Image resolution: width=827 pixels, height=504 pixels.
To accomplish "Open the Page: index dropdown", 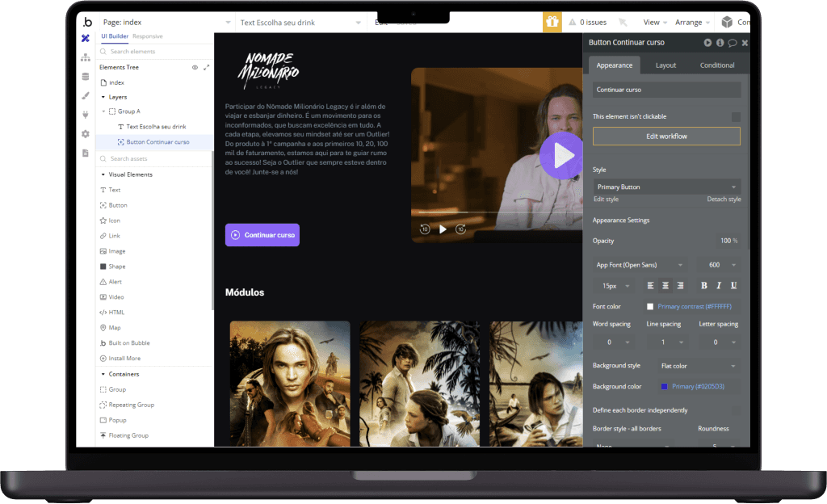I will (x=166, y=22).
